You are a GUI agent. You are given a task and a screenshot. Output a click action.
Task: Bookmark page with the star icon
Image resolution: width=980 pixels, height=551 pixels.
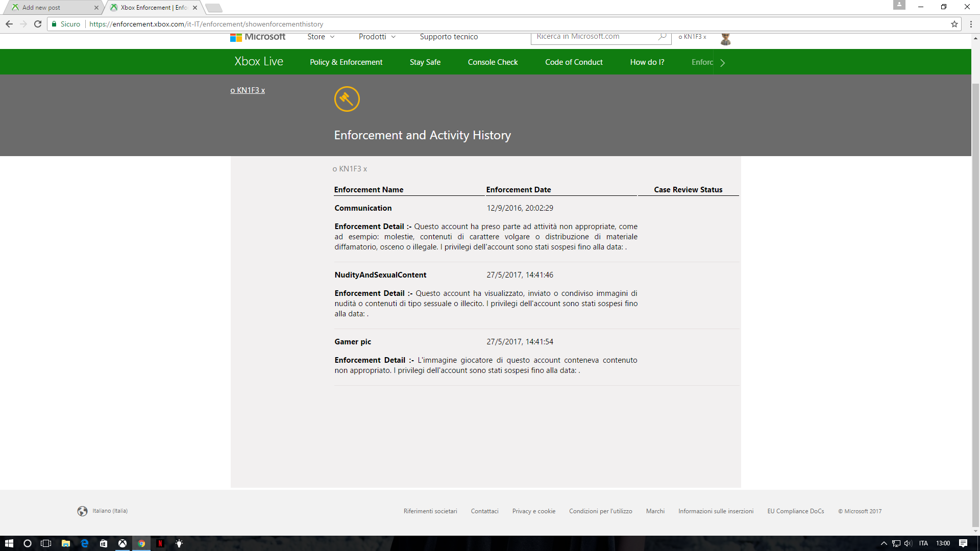click(x=954, y=24)
